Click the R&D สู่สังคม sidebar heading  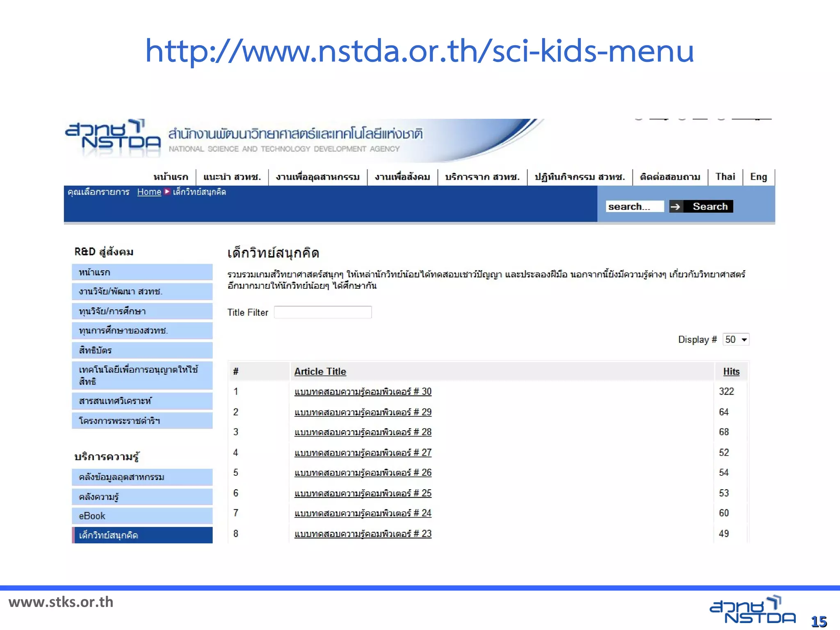pyautogui.click(x=104, y=252)
